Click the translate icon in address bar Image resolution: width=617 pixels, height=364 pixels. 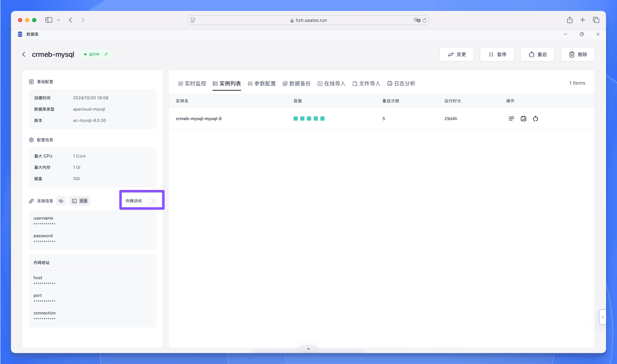417,20
